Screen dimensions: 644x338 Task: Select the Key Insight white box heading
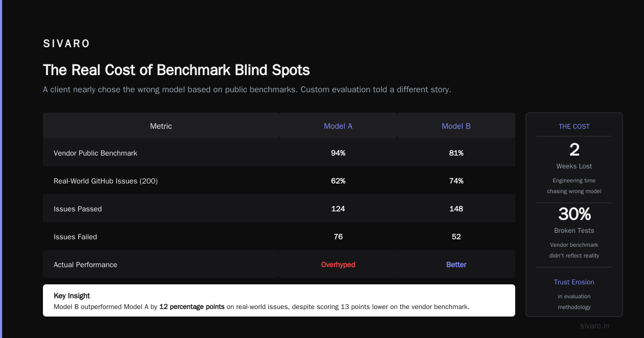click(x=72, y=296)
